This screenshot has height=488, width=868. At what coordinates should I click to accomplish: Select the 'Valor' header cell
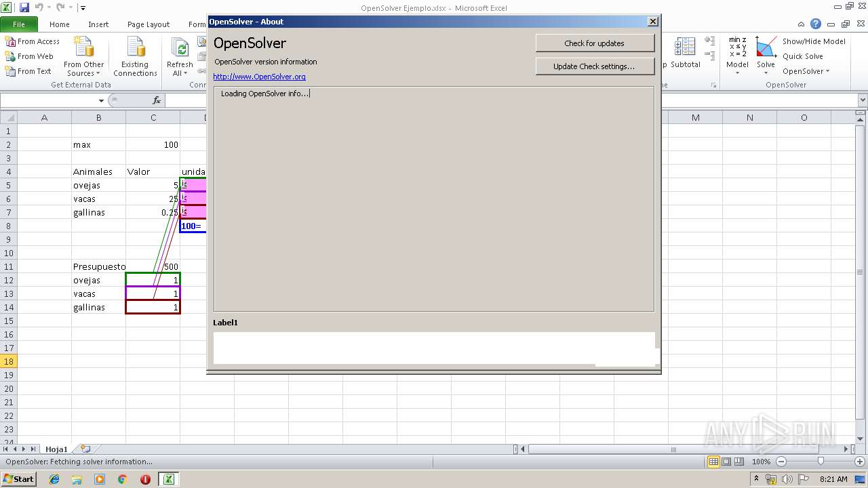[x=153, y=171]
